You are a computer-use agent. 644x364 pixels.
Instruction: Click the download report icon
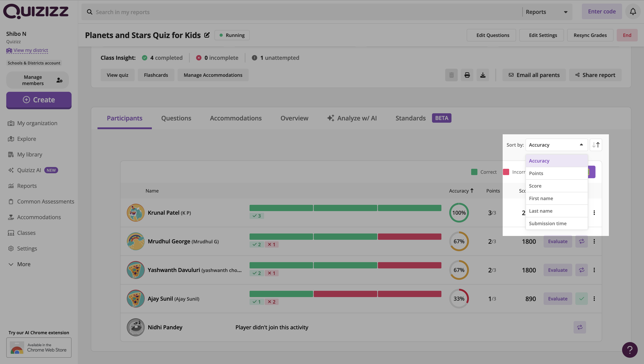(x=483, y=75)
